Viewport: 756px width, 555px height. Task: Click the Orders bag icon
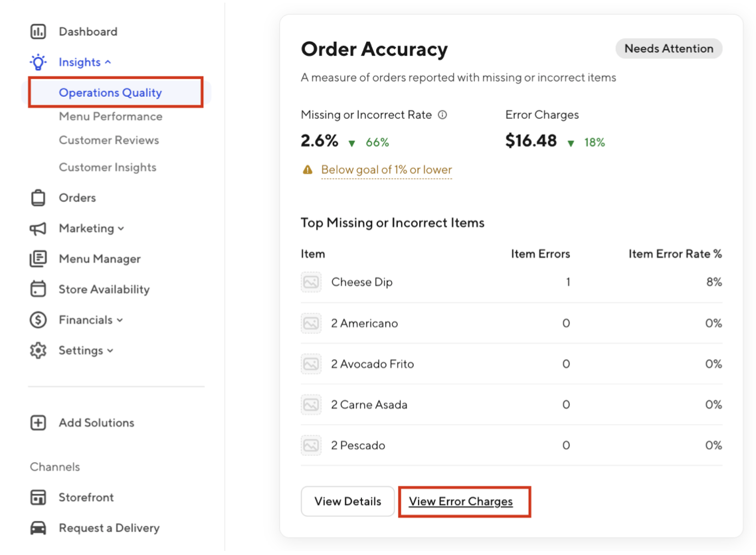point(38,197)
